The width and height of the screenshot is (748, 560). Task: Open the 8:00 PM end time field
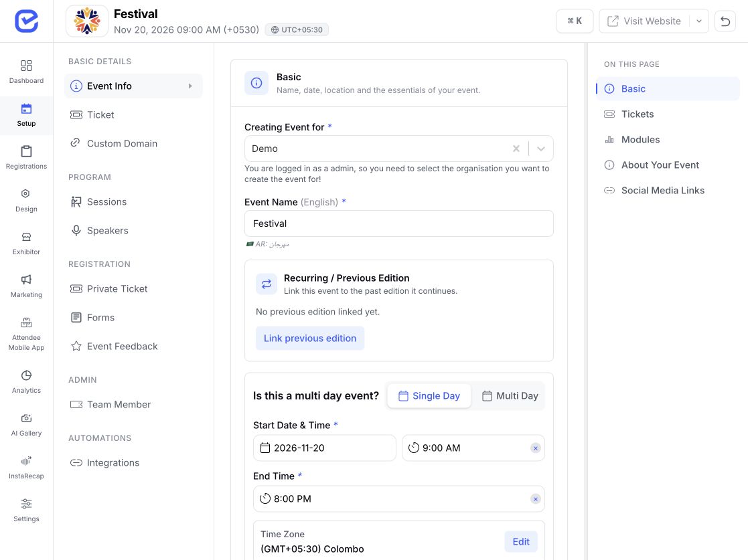pyautogui.click(x=399, y=499)
